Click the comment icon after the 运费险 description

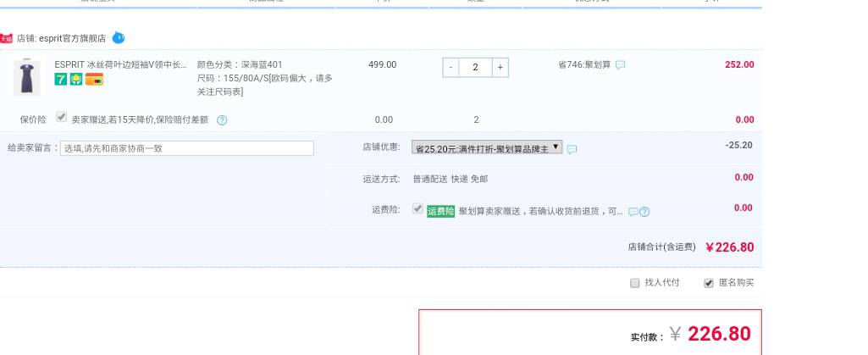coord(633,212)
